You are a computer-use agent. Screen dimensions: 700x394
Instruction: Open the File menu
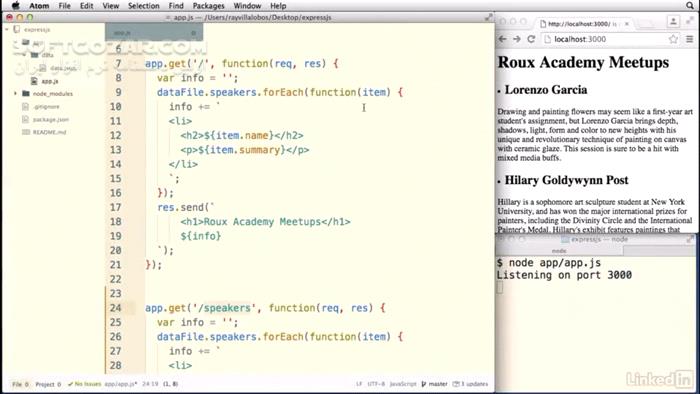[x=65, y=6]
